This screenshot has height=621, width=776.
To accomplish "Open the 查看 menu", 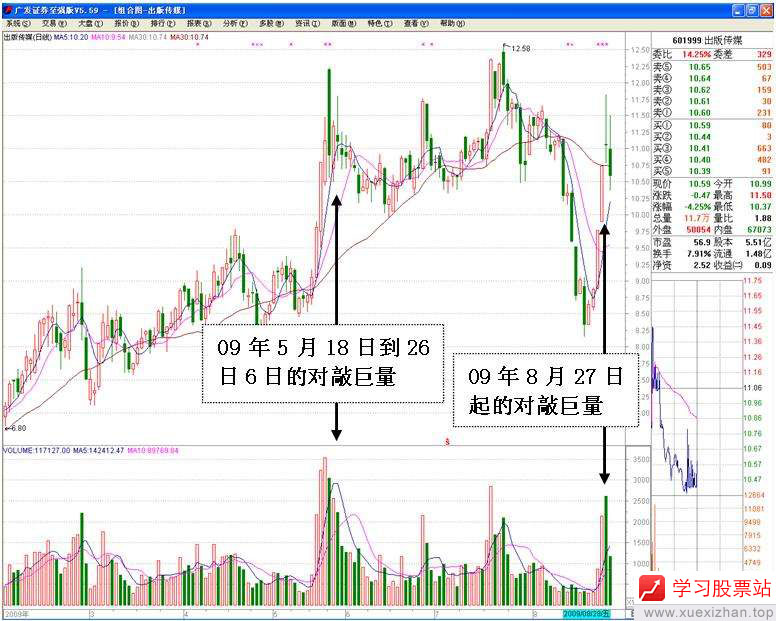I will point(416,23).
